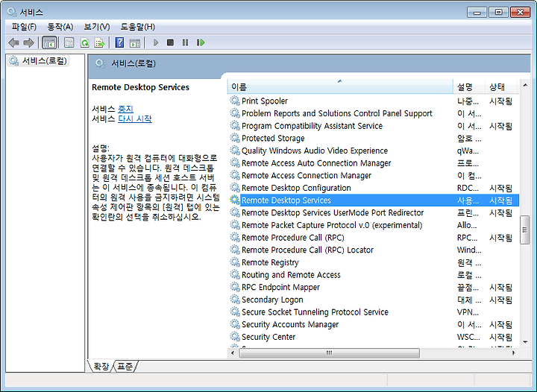Image resolution: width=537 pixels, height=392 pixels.
Task: Click the services header gear icon
Action: tap(100, 63)
